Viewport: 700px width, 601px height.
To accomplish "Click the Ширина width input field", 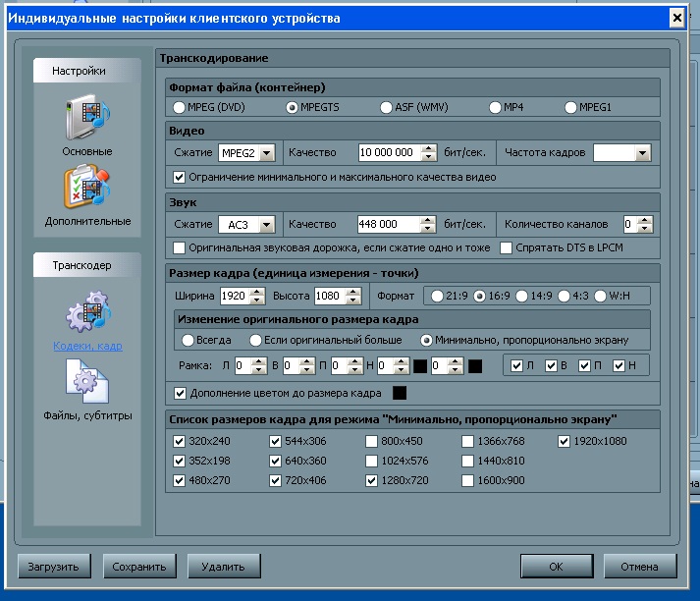I will click(234, 296).
